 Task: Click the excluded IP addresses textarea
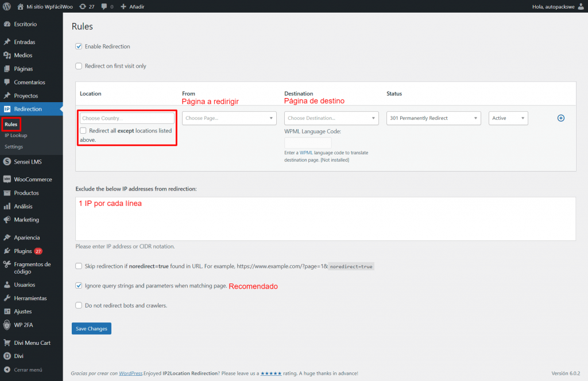pyautogui.click(x=326, y=219)
